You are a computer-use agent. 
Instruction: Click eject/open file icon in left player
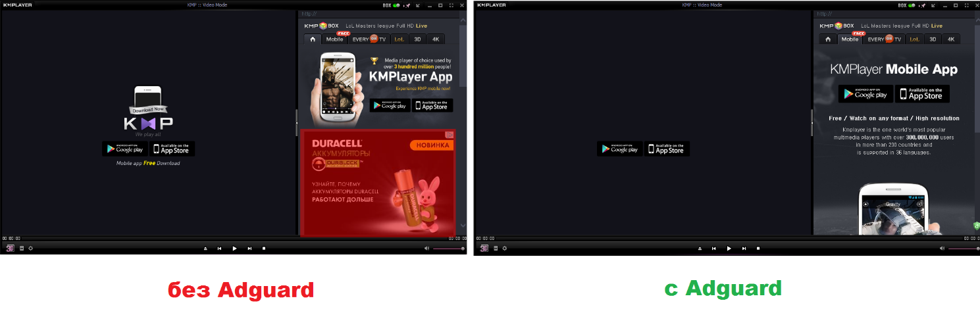click(205, 249)
